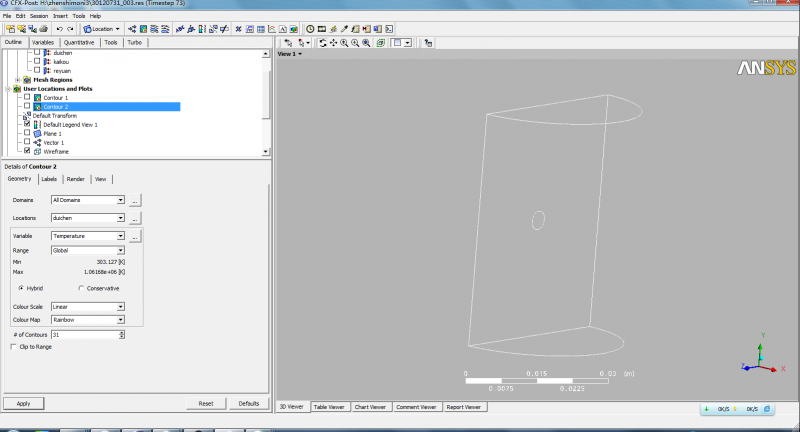Enable the Contour 1 visibility checkbox
The height and width of the screenshot is (432, 800).
coord(27,97)
